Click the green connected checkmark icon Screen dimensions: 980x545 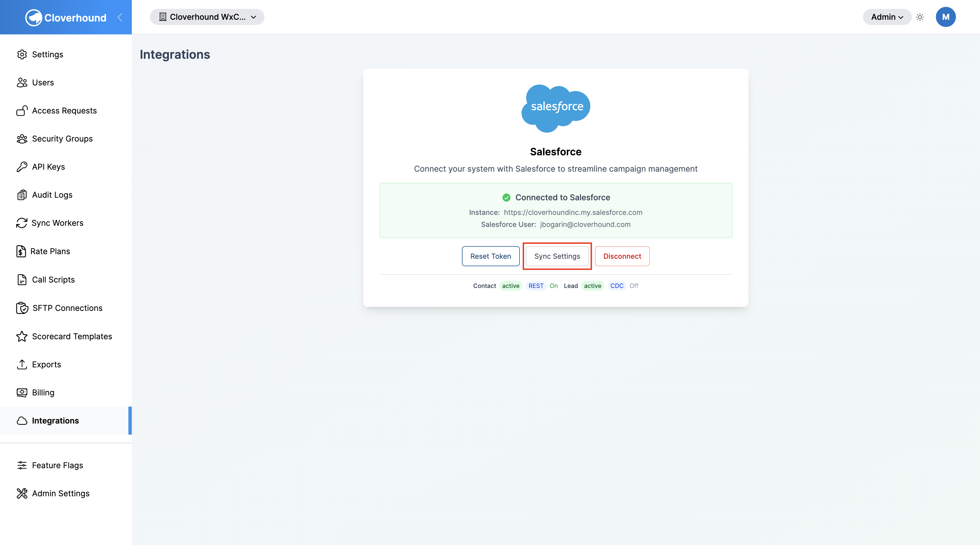point(506,197)
